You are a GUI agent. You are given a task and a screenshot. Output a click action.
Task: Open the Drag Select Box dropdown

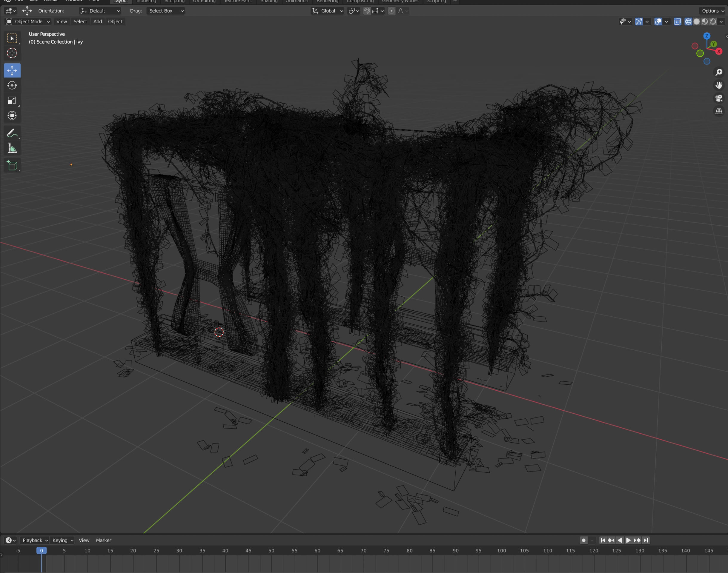(166, 11)
